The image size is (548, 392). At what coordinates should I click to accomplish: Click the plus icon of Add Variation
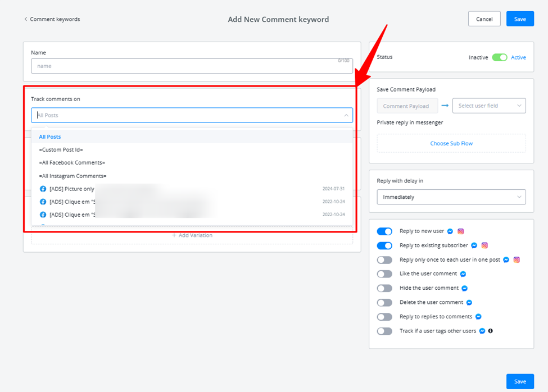pyautogui.click(x=174, y=235)
